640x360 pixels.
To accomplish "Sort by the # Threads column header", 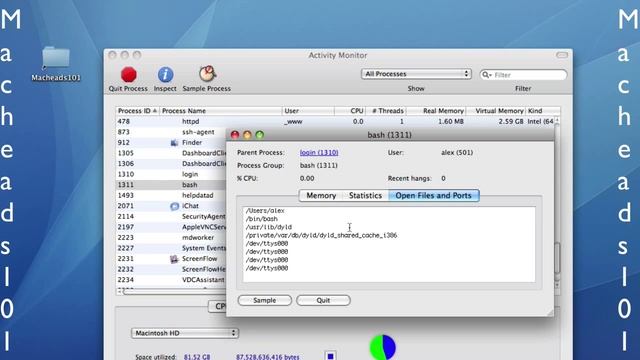I will click(x=386, y=111).
